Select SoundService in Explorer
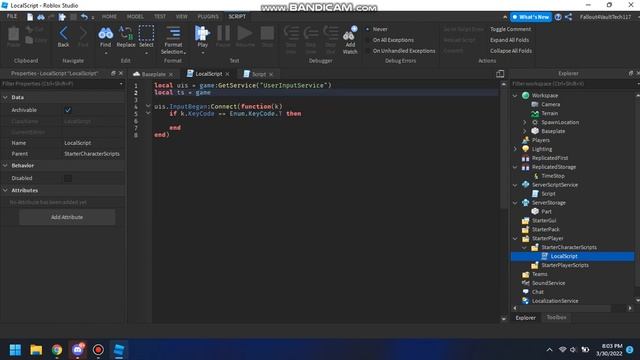 [x=548, y=283]
